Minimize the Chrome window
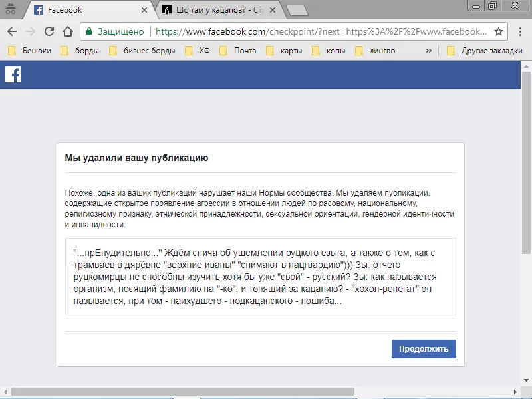532x399 pixels. tap(476, 6)
